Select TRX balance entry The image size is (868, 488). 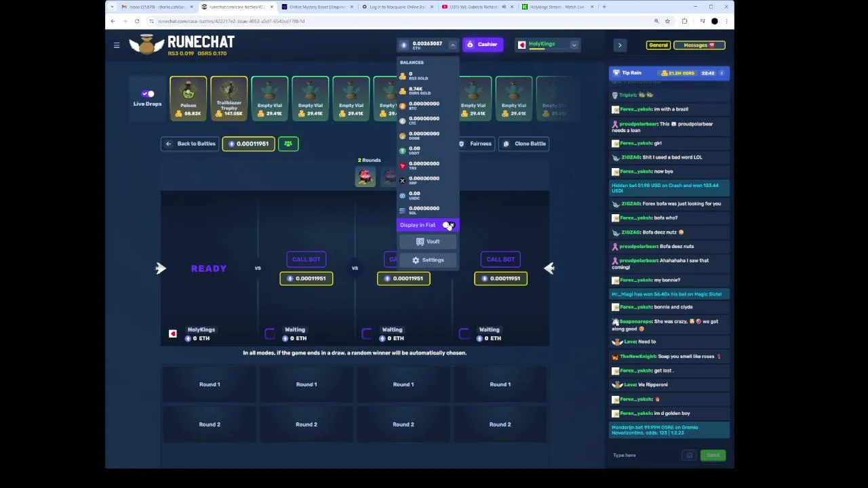428,165
